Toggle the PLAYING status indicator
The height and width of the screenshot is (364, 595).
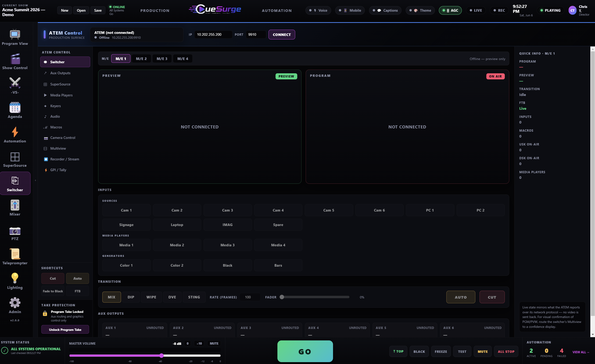pyautogui.click(x=550, y=10)
